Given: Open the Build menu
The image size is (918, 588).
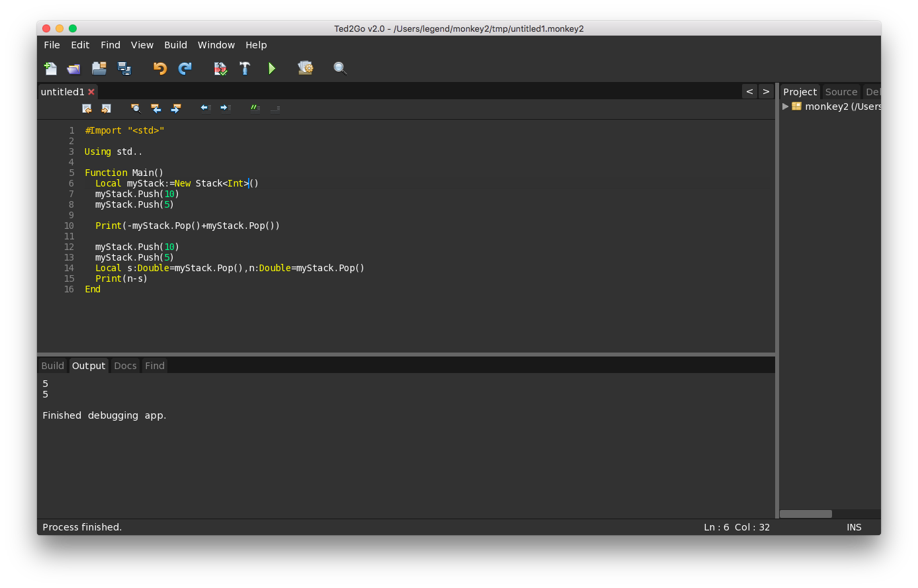Looking at the screenshot, I should click(x=175, y=45).
